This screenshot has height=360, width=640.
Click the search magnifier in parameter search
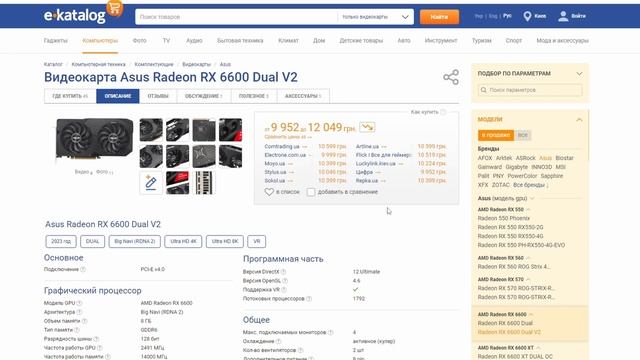(x=484, y=90)
